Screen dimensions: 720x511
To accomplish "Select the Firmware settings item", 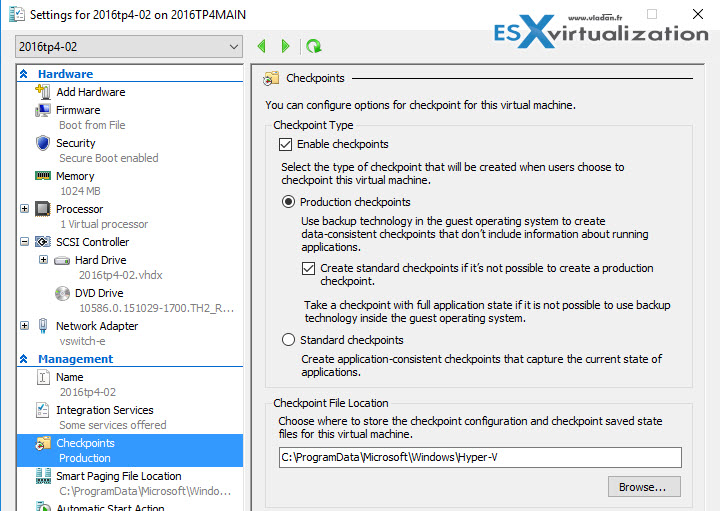I will pos(78,110).
